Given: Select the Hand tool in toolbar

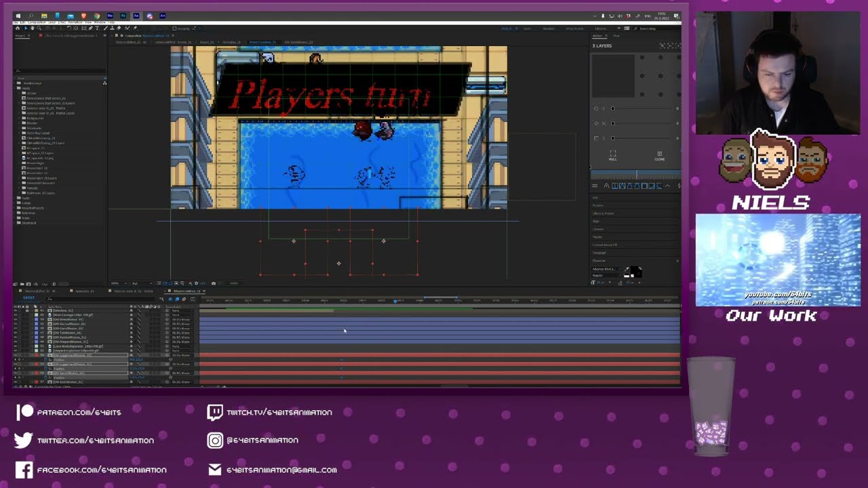Looking at the screenshot, I should 32,28.
